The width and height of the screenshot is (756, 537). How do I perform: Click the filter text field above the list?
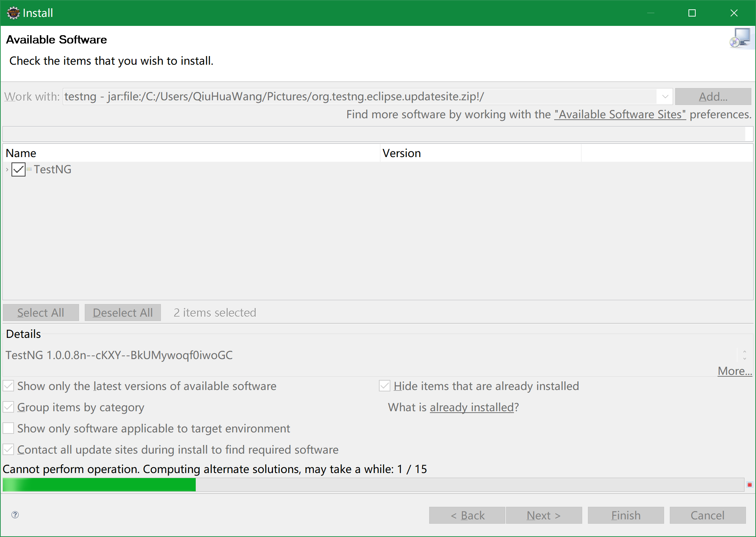(x=377, y=133)
